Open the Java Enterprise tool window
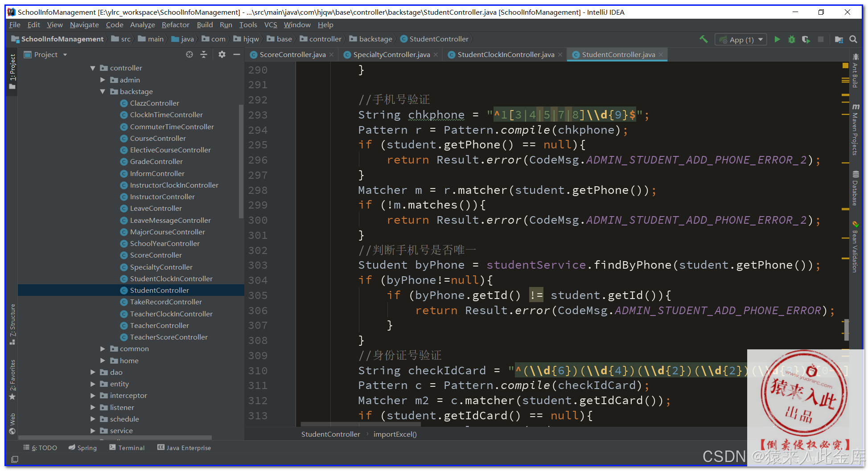Screen dimensions: 868x471 pyautogui.click(x=184, y=448)
